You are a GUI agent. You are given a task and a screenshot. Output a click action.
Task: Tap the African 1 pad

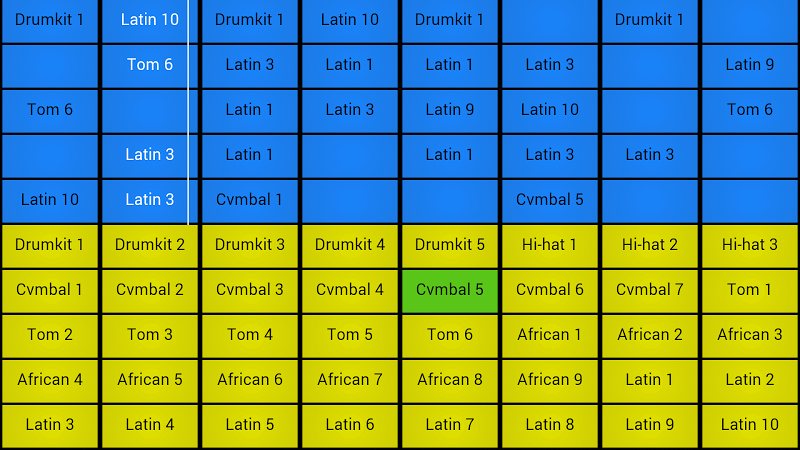pos(549,335)
